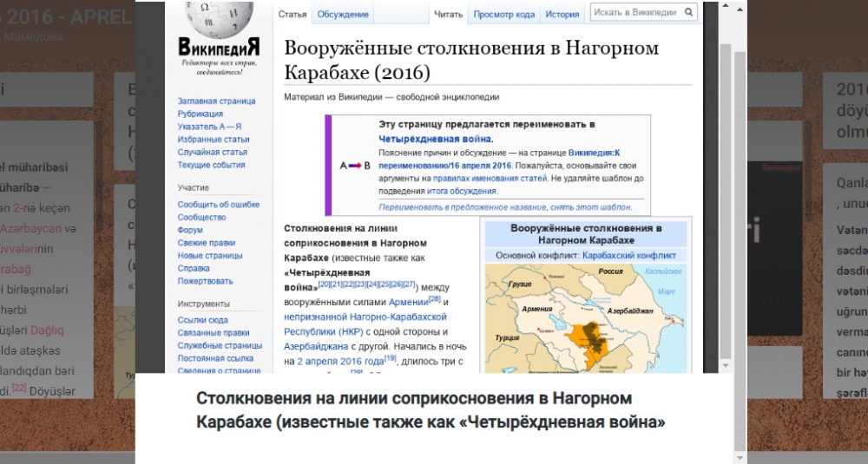Click lightbox caption Столкновения на линии соприкосновения

pos(431,410)
